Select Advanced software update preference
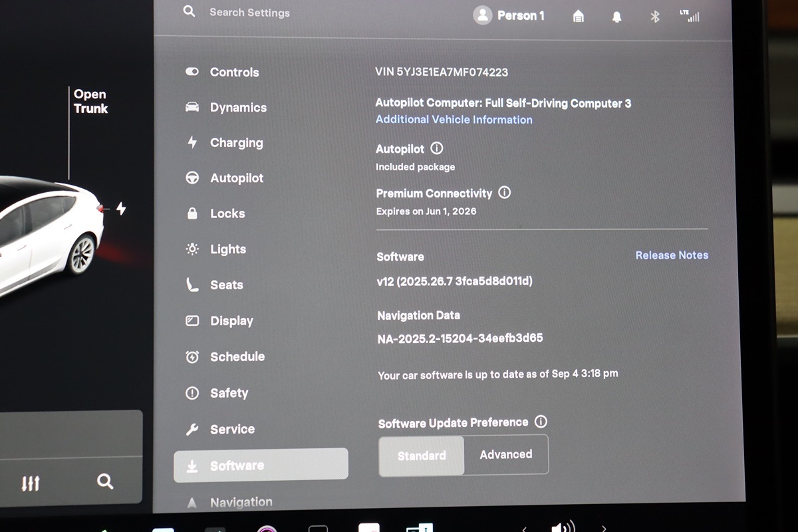The width and height of the screenshot is (798, 532). coord(505,455)
